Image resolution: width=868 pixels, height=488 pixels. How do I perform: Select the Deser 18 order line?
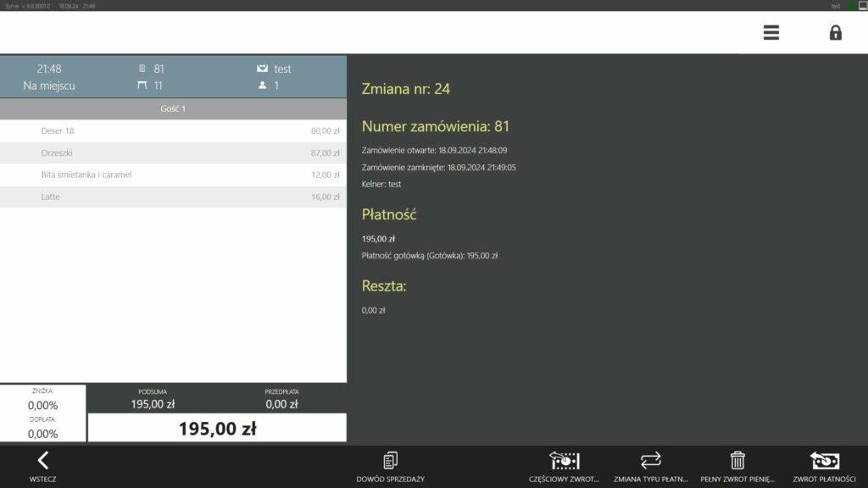[173, 131]
